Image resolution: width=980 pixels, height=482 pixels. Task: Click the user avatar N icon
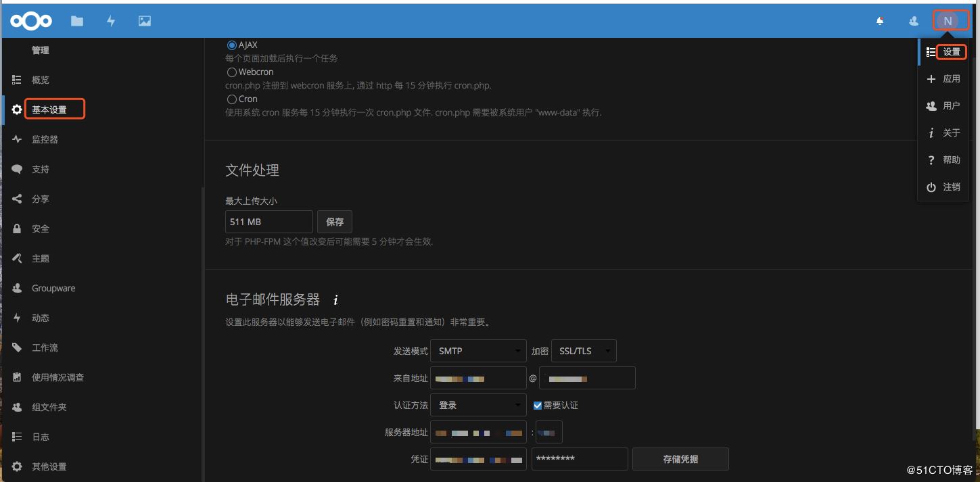click(948, 21)
